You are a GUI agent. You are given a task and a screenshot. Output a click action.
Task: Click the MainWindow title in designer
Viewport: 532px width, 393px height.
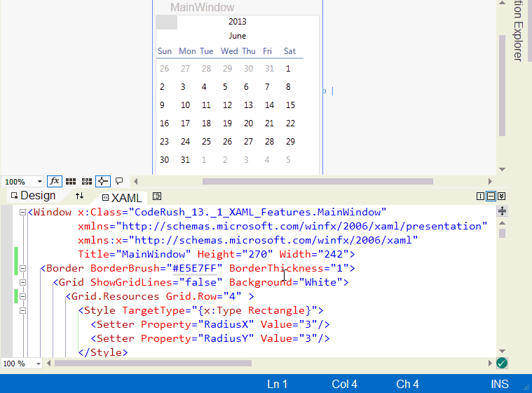(x=202, y=7)
